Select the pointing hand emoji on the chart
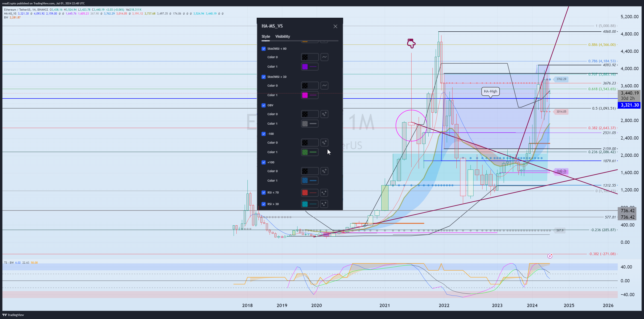The width and height of the screenshot is (644, 319). [411, 43]
